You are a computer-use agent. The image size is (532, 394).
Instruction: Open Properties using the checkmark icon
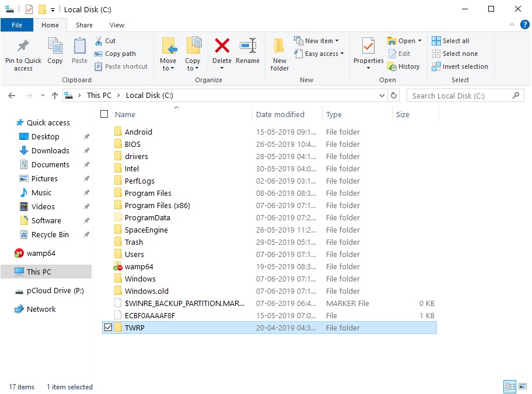pos(368,47)
